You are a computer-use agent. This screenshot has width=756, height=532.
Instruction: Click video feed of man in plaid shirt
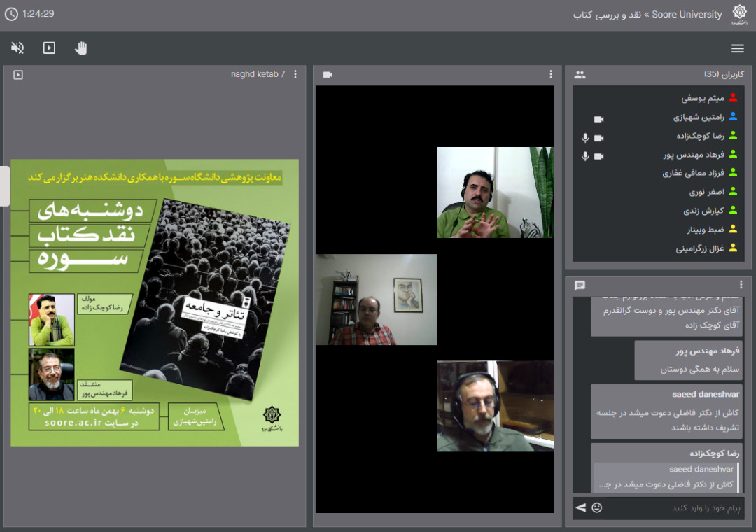click(376, 300)
